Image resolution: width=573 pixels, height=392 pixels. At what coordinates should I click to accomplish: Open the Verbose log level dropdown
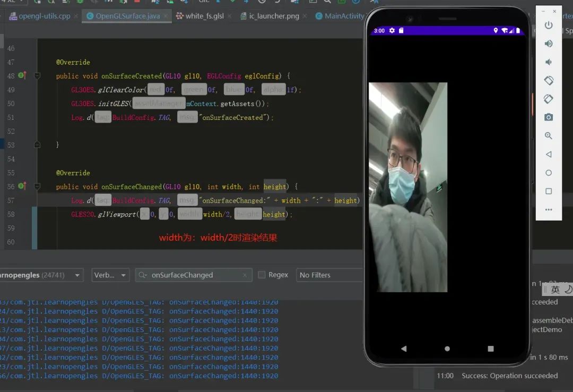[110, 275]
